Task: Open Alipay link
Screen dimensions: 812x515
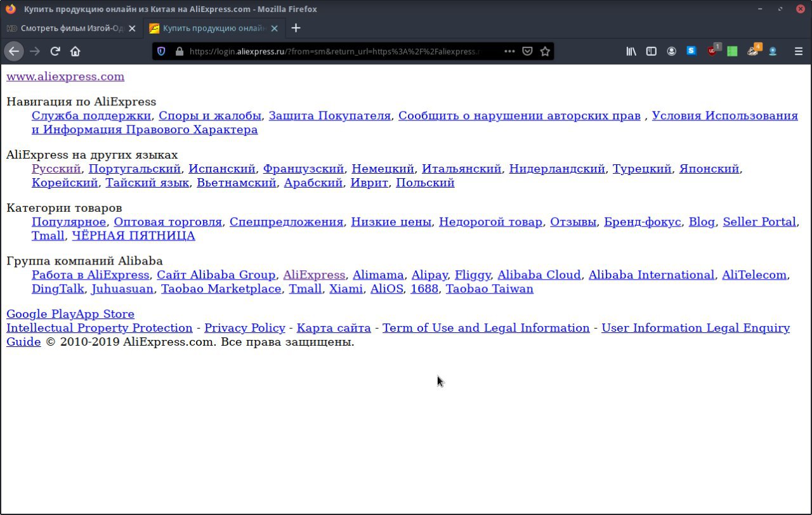Action: point(429,275)
